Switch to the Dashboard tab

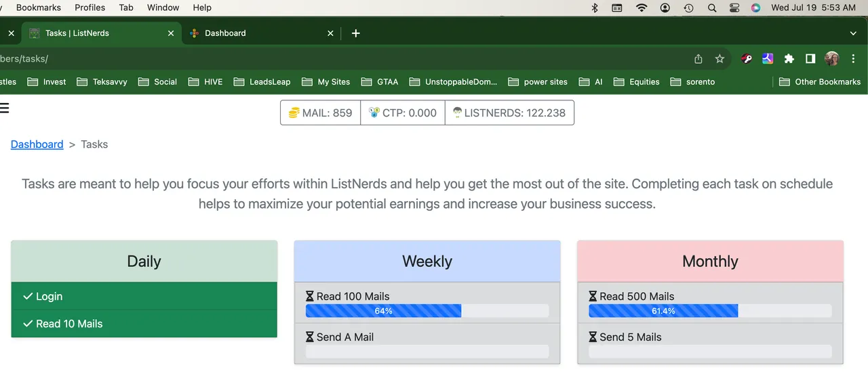(261, 33)
